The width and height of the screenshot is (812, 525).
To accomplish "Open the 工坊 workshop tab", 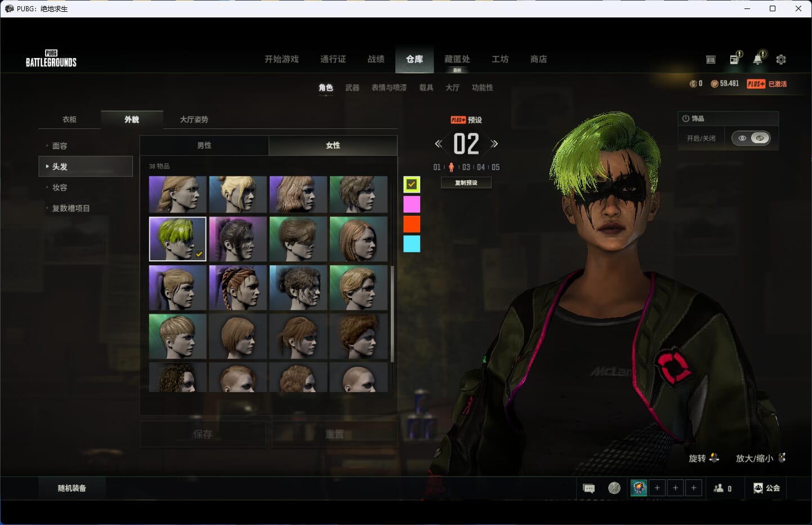I will tap(500, 59).
